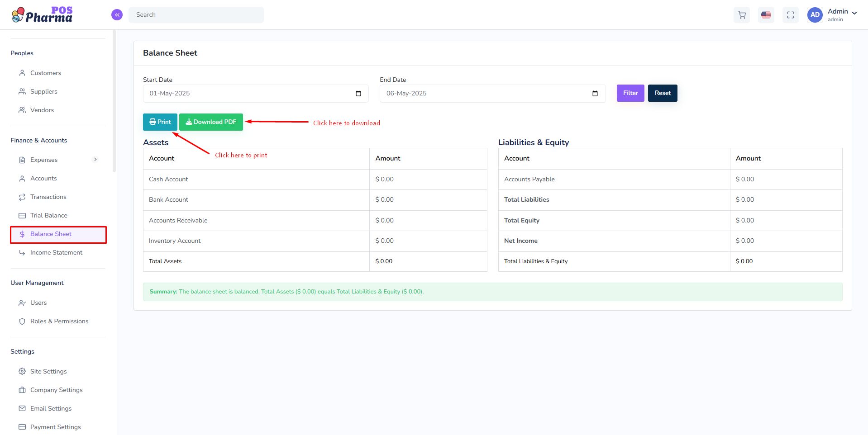
Task: Open the Admin user dropdown arrow
Action: [x=854, y=13]
